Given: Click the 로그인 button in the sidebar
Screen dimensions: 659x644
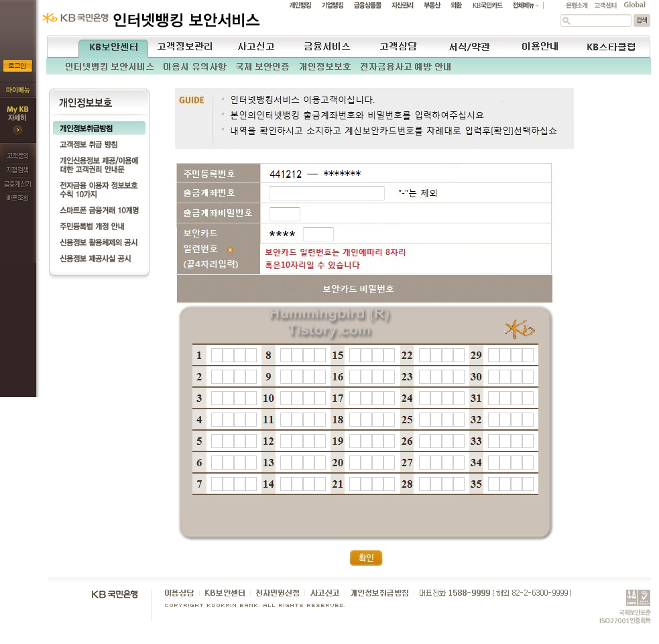Looking at the screenshot, I should 17,66.
